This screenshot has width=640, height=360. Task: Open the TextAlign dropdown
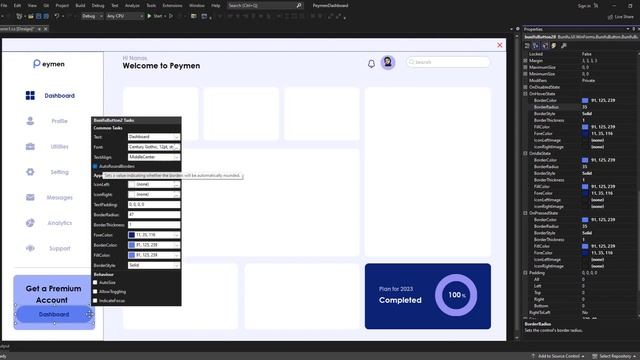tap(176, 157)
